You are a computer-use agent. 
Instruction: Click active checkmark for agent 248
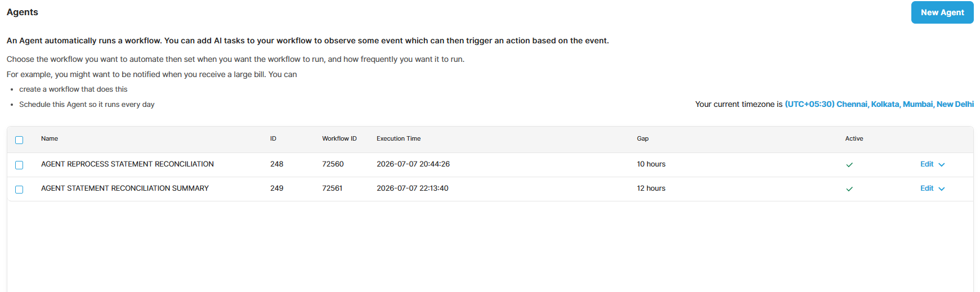(849, 165)
